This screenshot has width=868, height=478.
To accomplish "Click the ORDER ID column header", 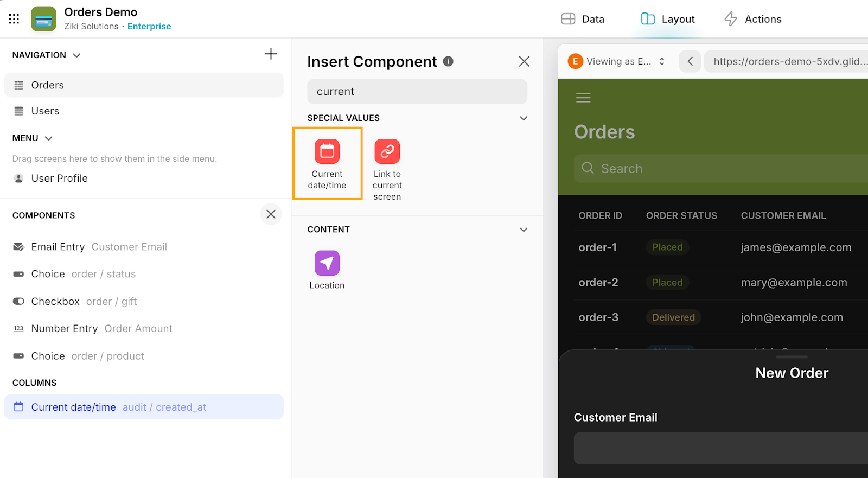I will point(600,215).
